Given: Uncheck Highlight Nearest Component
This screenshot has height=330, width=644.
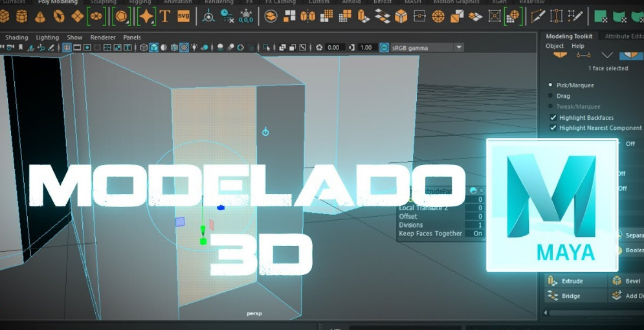Looking at the screenshot, I should tap(553, 127).
